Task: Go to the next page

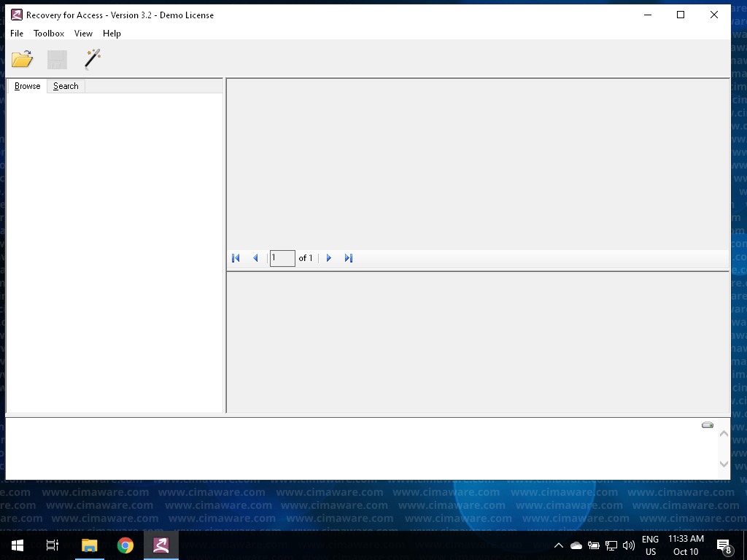Action: (329, 258)
